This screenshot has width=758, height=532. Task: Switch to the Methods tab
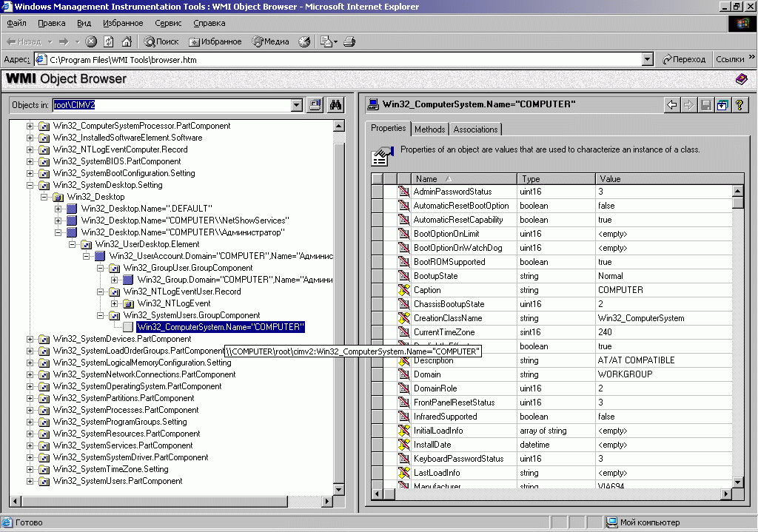(430, 129)
